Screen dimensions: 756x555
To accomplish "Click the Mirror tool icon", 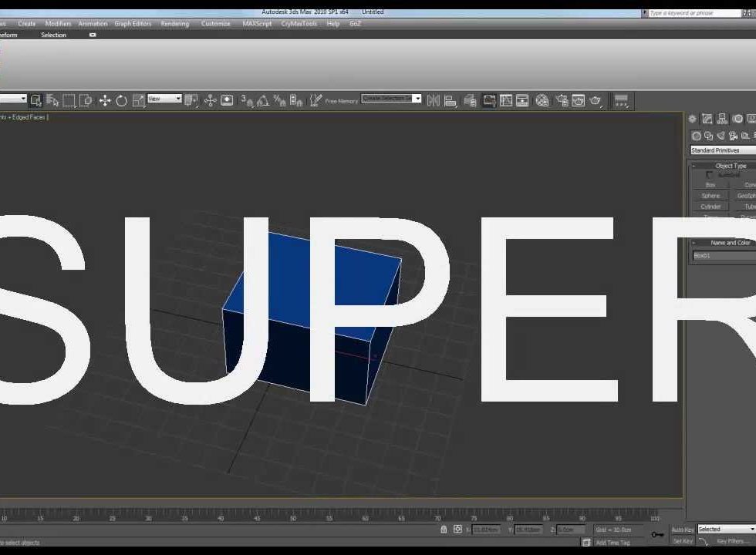I will (434, 101).
